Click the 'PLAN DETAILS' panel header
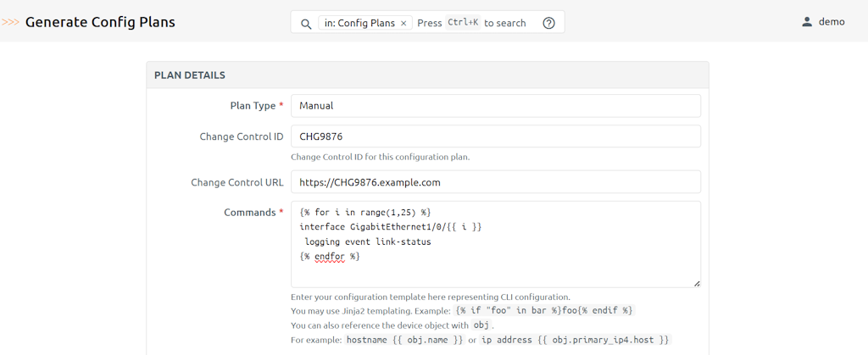Viewport: 868px width, 355px height. 427,75
